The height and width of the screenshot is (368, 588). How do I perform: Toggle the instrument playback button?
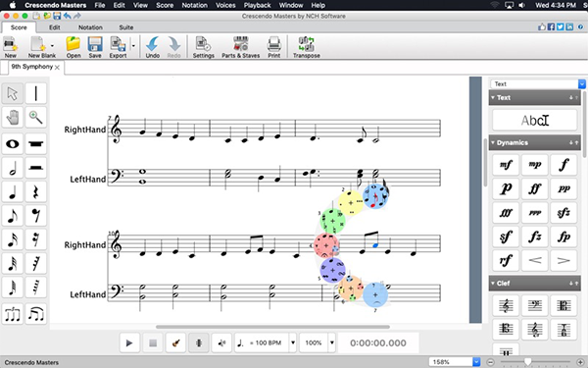175,342
